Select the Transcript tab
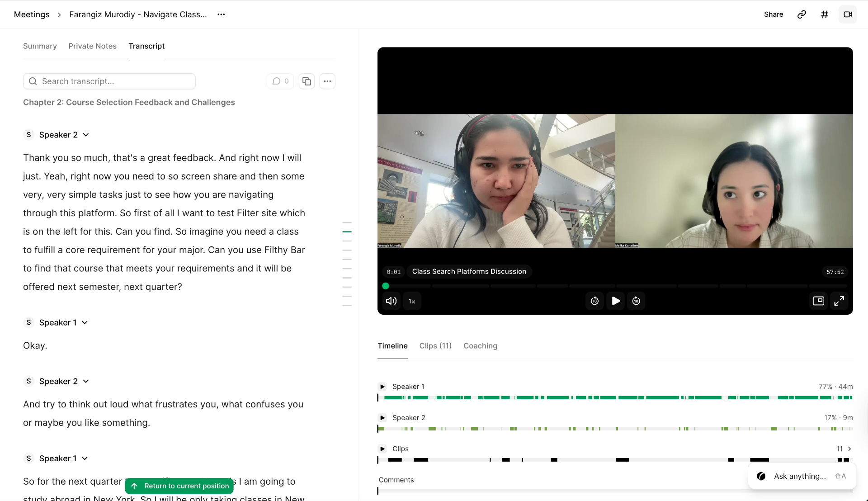The width and height of the screenshot is (868, 501). pyautogui.click(x=146, y=46)
